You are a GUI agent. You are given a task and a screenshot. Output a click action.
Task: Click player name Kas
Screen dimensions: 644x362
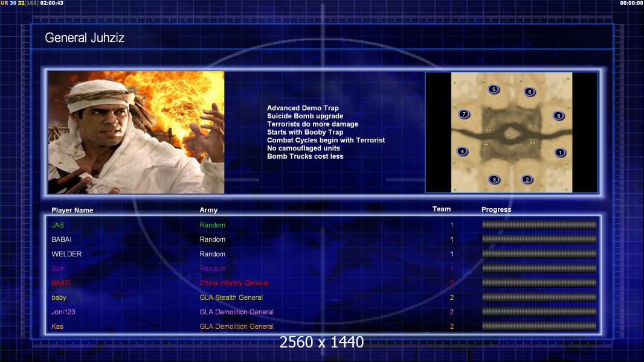[x=57, y=327]
